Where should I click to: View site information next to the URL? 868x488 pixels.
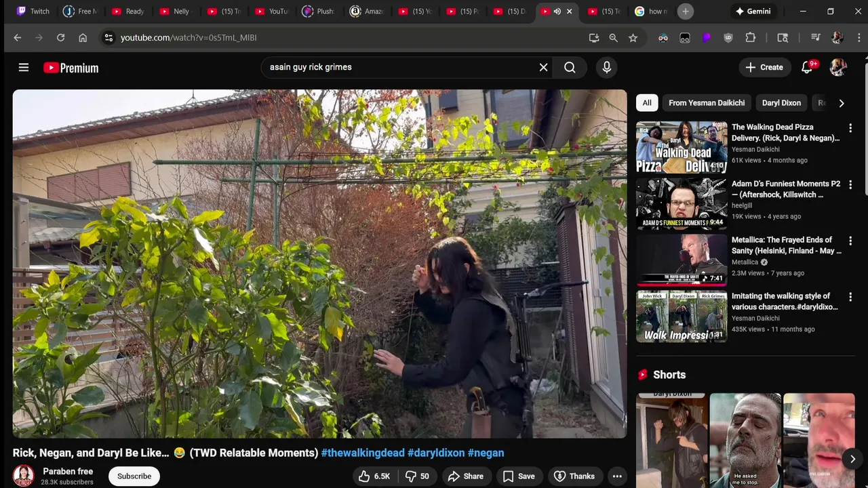point(108,38)
